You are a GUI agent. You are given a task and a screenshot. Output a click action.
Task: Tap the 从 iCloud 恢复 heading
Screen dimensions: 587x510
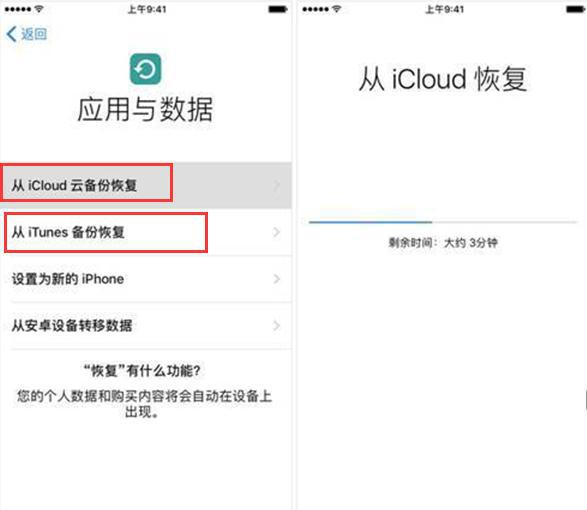pos(443,79)
